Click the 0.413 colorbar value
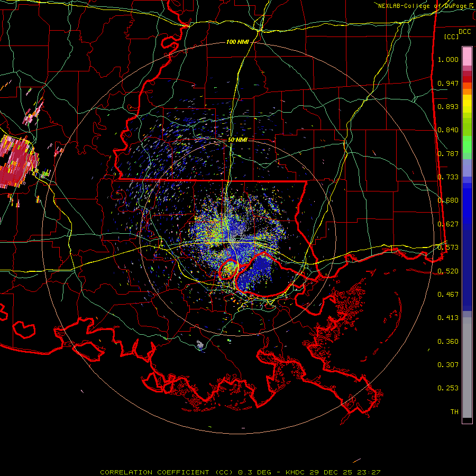 point(448,318)
